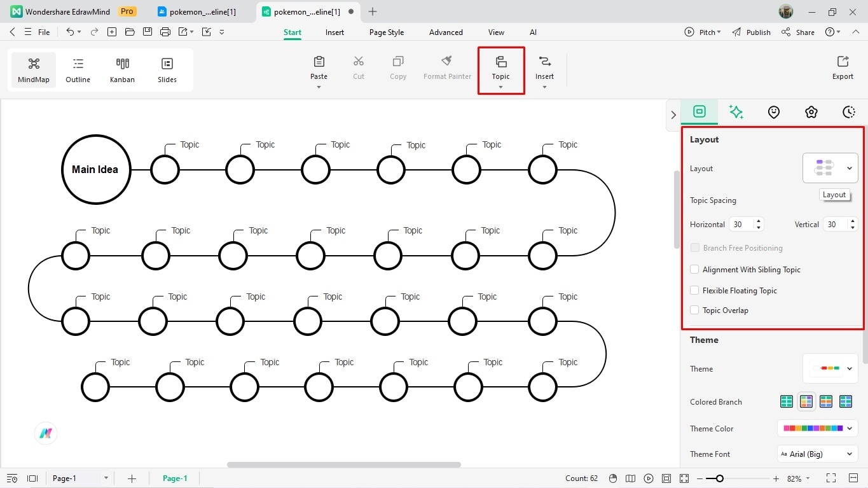Click the import checkmark icon in quick toolbar
The height and width of the screenshot is (488, 868).
click(206, 32)
